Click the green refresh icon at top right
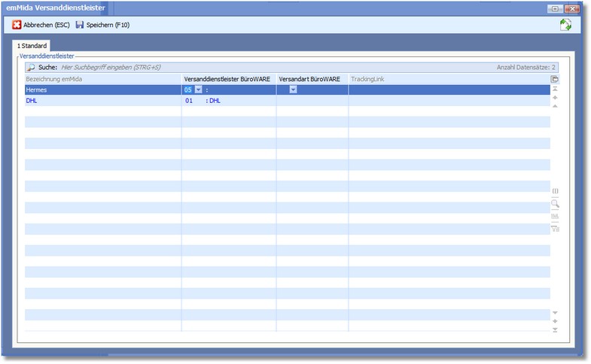 pyautogui.click(x=565, y=26)
